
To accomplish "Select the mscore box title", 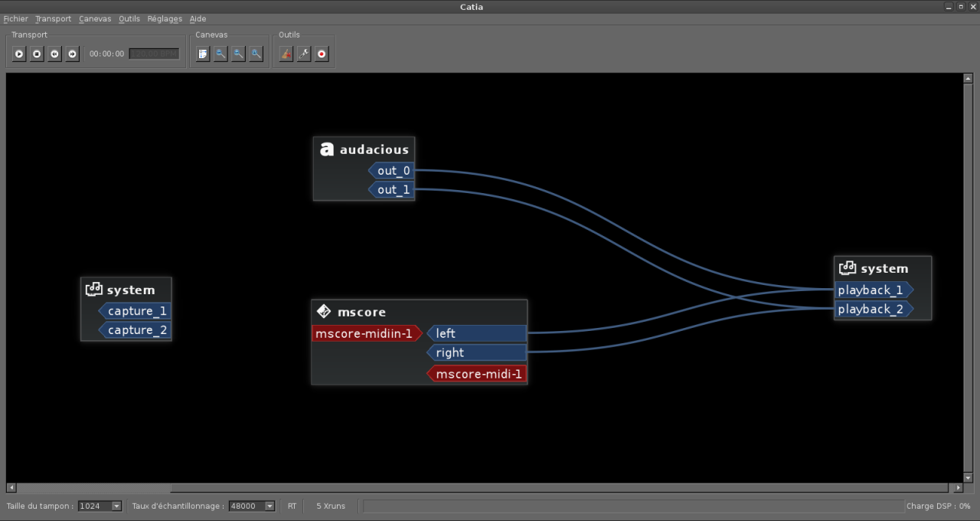I will tap(361, 312).
